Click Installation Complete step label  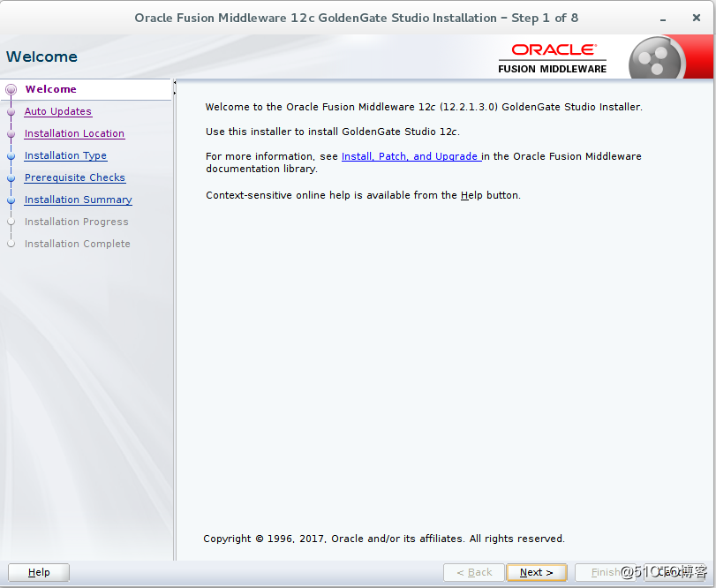[77, 244]
